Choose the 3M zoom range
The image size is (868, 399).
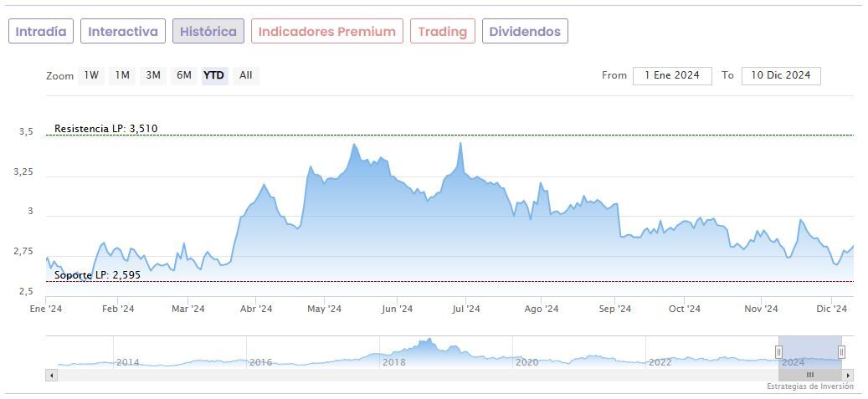pos(153,75)
